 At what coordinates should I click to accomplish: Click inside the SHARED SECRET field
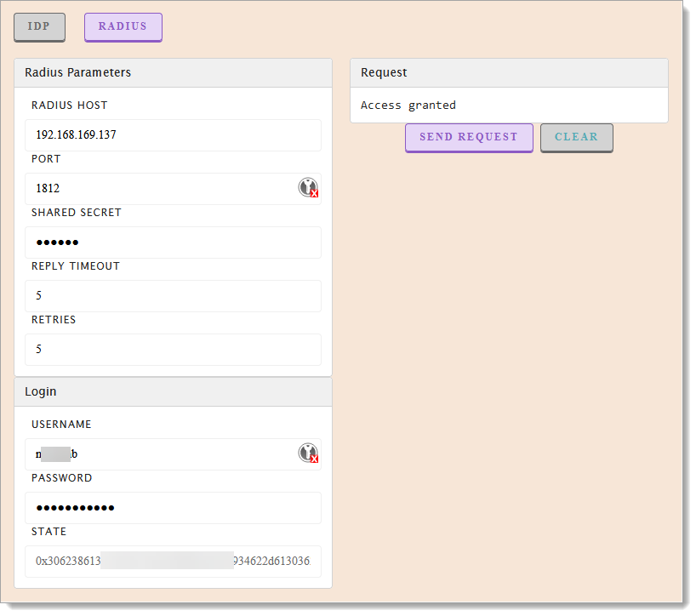tap(173, 242)
